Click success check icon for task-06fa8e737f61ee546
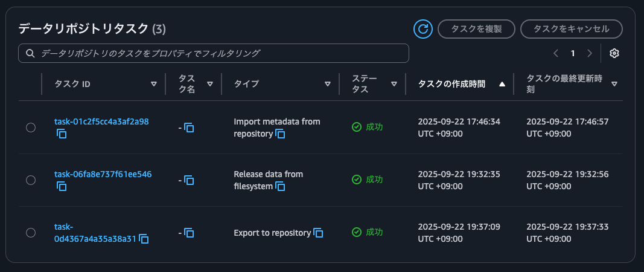644x272 pixels. click(x=357, y=180)
